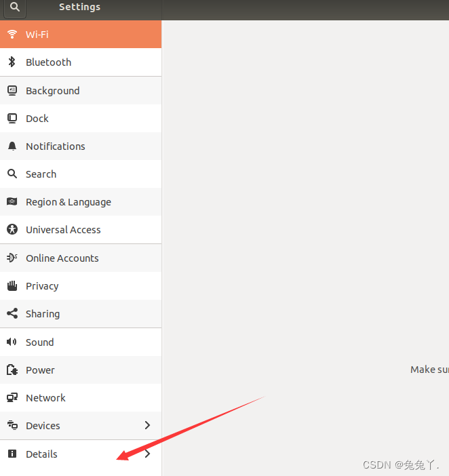Select the Wi-Fi settings panel

81,35
